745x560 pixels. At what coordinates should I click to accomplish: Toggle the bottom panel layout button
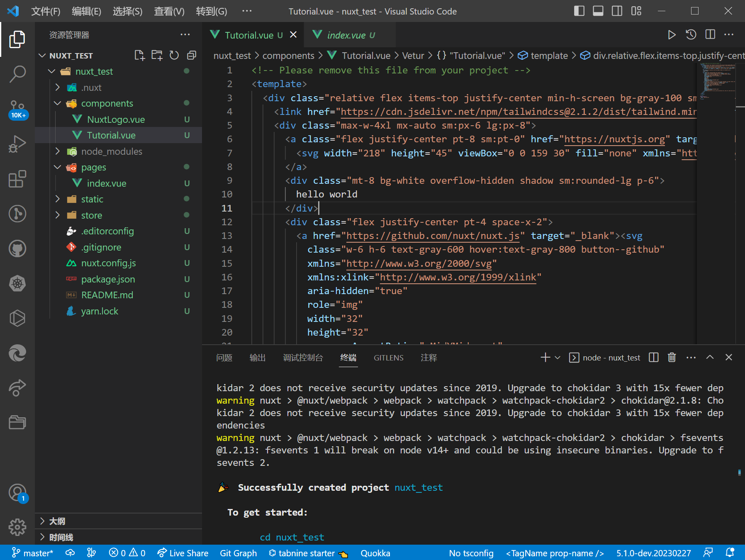coord(598,11)
